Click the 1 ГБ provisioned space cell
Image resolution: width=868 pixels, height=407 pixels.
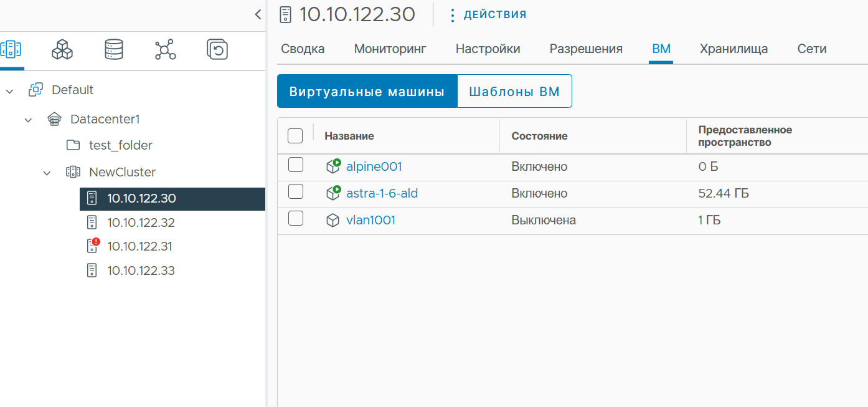point(709,220)
